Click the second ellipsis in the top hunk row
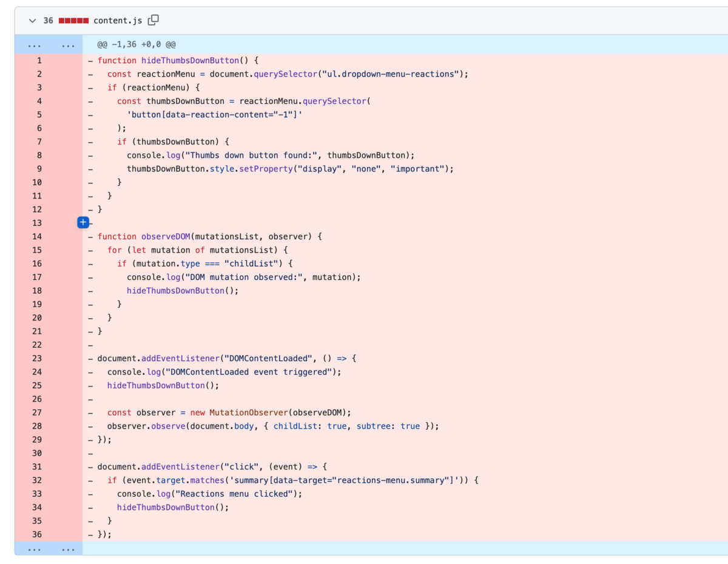 tap(68, 44)
